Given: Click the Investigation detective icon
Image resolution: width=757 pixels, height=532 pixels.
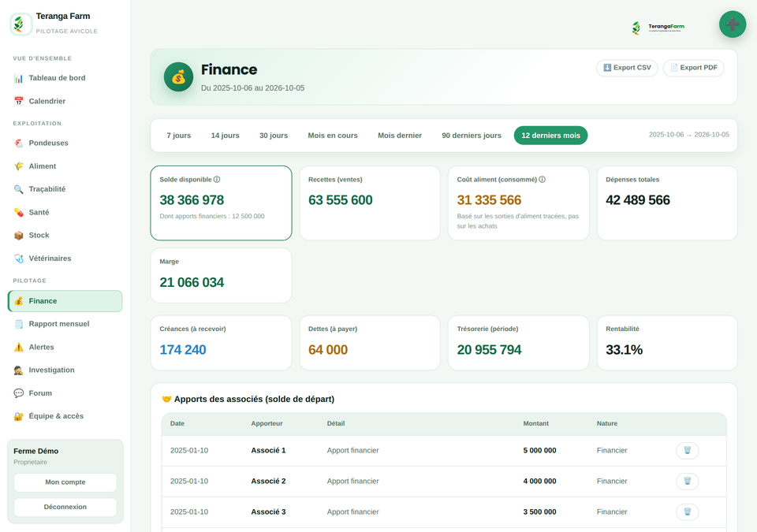Looking at the screenshot, I should pyautogui.click(x=18, y=370).
